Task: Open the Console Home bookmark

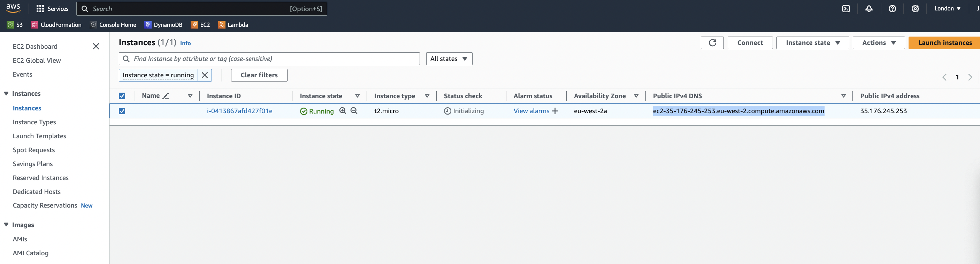Action: 113,25
